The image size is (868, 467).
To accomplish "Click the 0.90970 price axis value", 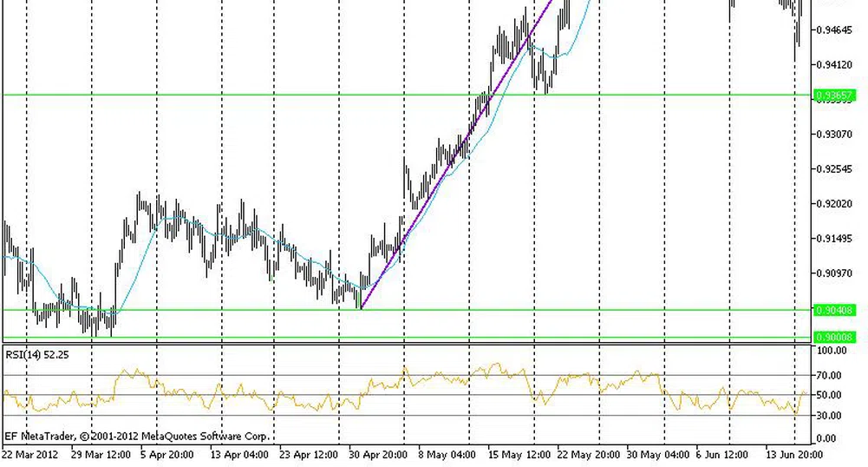I will (x=836, y=273).
